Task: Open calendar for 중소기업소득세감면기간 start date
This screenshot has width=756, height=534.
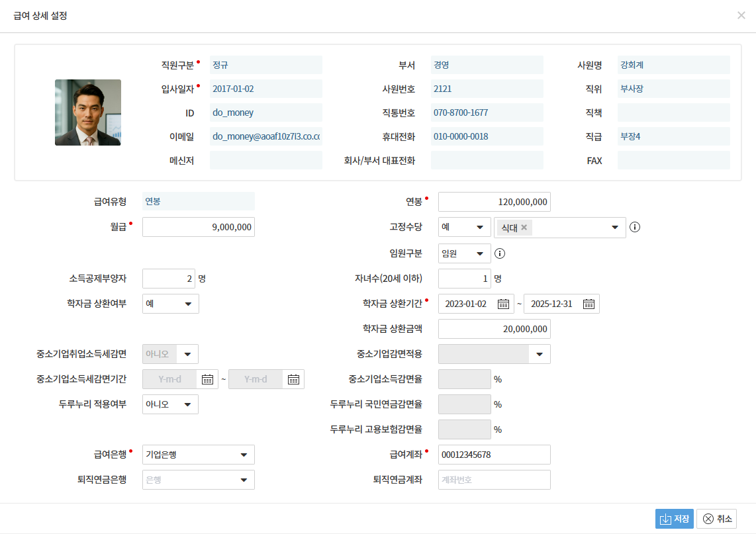Action: [208, 379]
